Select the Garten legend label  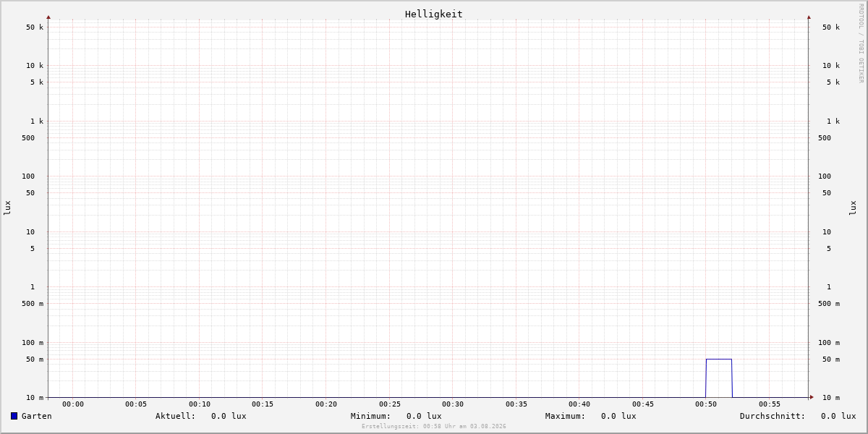pos(37,416)
